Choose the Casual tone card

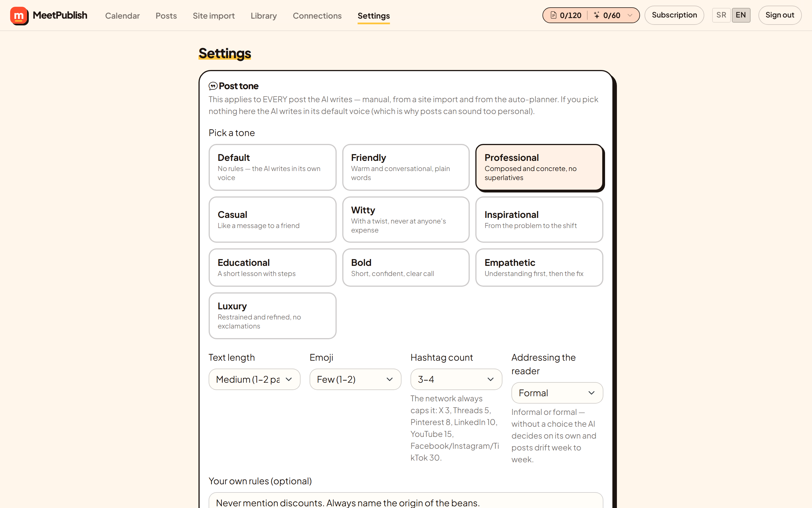tap(272, 219)
